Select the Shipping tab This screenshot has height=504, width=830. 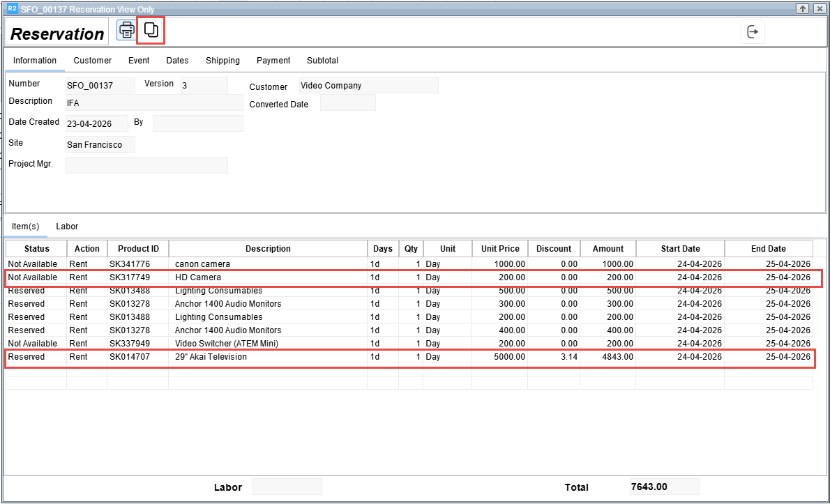(222, 61)
